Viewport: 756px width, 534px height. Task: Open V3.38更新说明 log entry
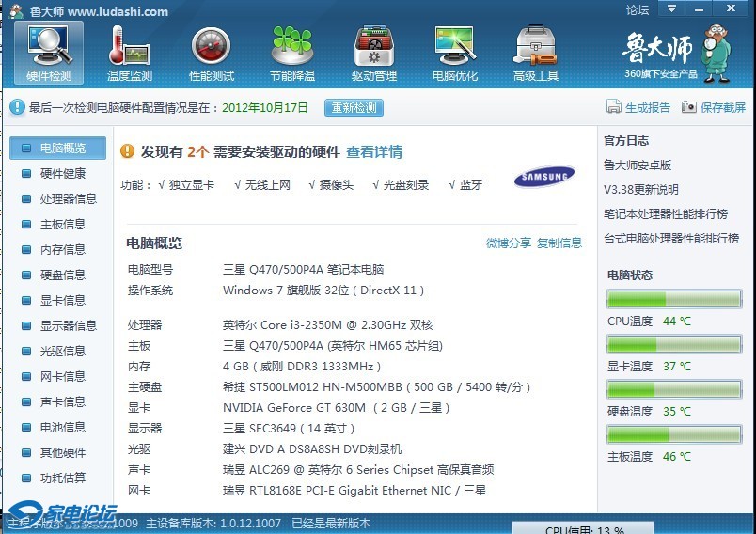coord(640,189)
